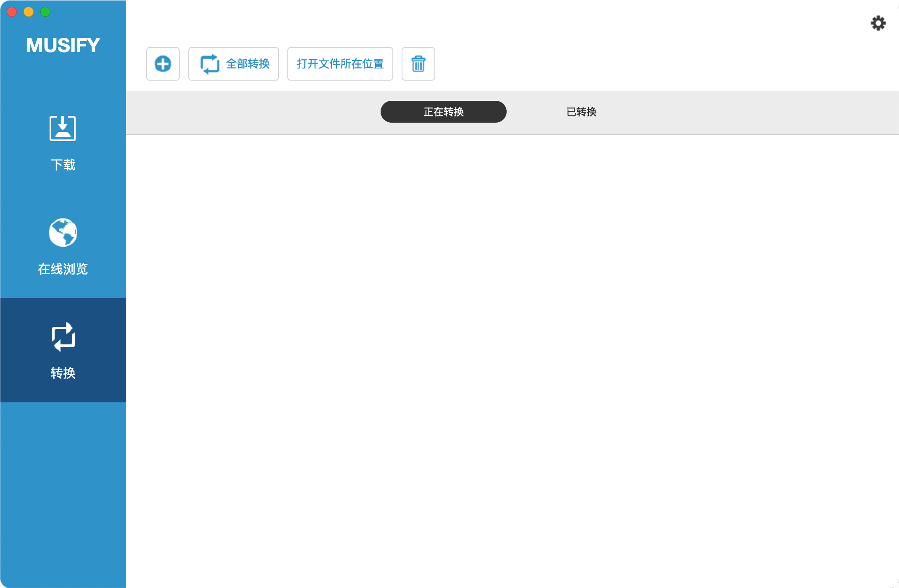Image resolution: width=899 pixels, height=588 pixels.
Task: Switch to the 已转换 tab
Action: point(581,112)
